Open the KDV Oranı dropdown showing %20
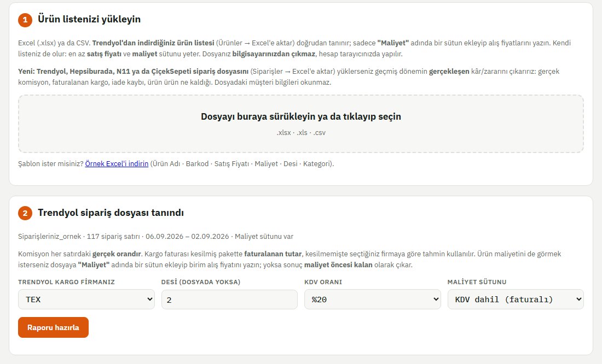The image size is (602, 364). tap(372, 299)
